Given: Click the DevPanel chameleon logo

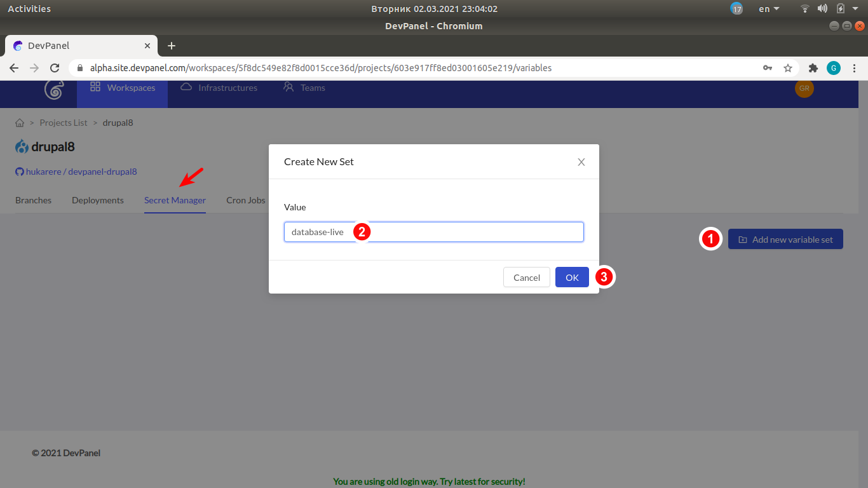Looking at the screenshot, I should pyautogui.click(x=54, y=90).
